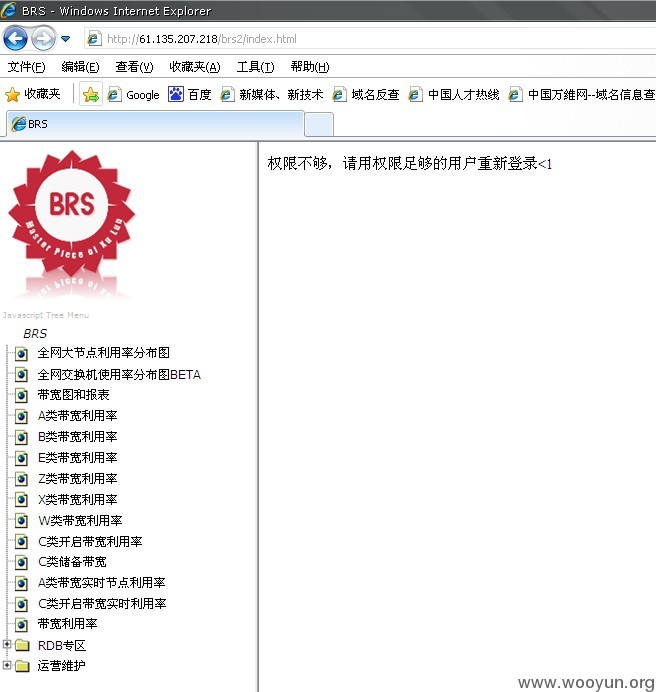Click the page icon in address bar
The image size is (656, 692).
94,39
